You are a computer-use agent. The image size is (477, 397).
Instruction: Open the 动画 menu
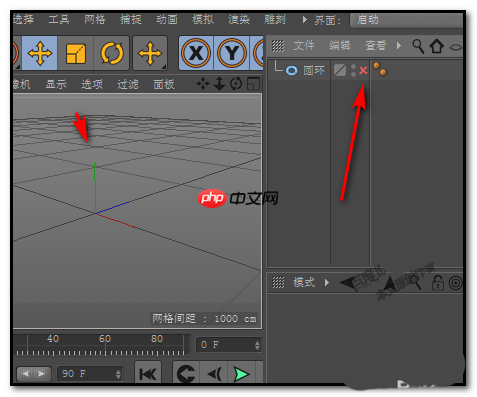(167, 19)
